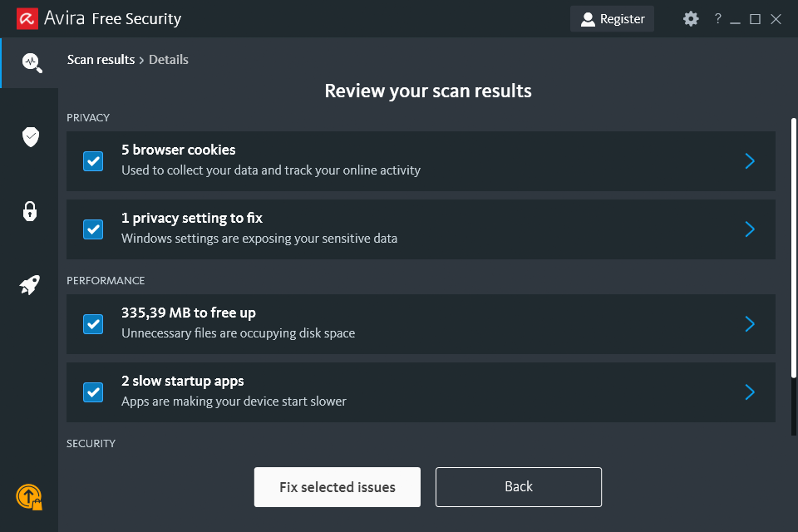Expand slow startup apps details chevron
This screenshot has height=532, width=798.
tap(750, 392)
